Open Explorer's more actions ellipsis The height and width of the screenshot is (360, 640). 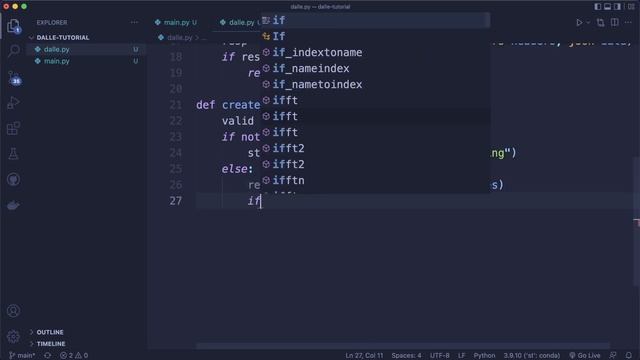point(134,22)
